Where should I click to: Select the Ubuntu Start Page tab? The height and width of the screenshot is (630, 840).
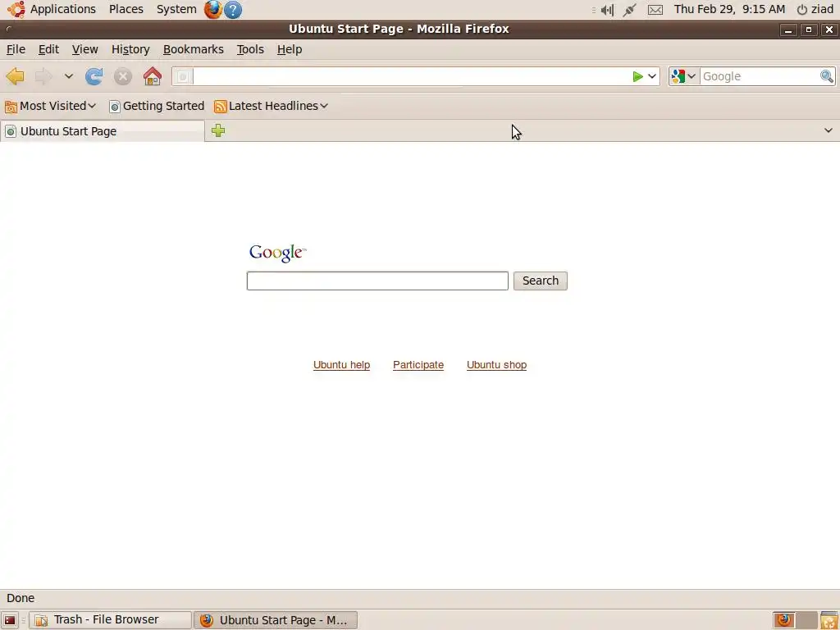coord(103,131)
